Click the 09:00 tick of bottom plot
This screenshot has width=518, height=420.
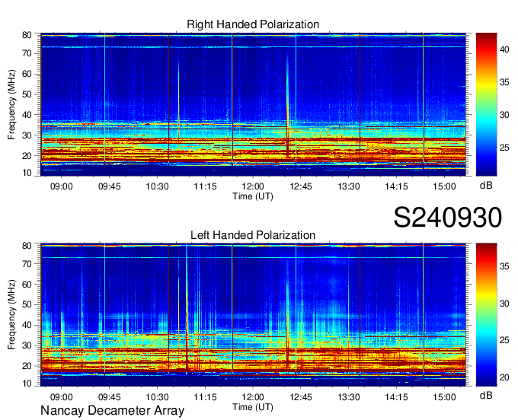[x=62, y=397]
